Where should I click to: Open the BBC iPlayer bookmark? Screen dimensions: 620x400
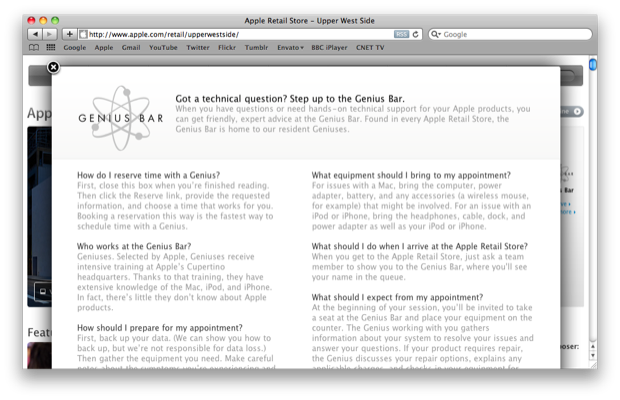pos(329,47)
